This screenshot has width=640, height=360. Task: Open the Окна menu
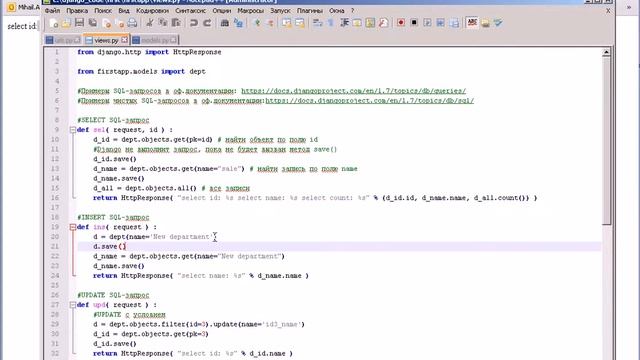[x=337, y=11]
